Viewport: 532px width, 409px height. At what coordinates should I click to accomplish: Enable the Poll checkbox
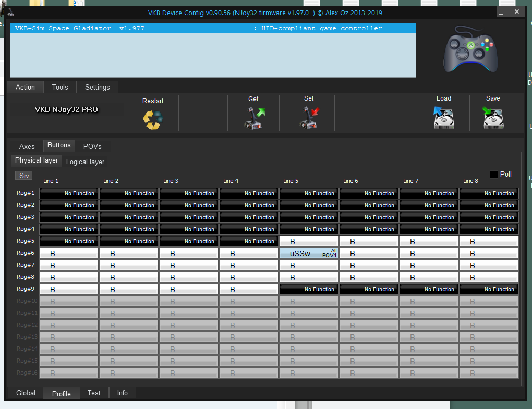493,175
